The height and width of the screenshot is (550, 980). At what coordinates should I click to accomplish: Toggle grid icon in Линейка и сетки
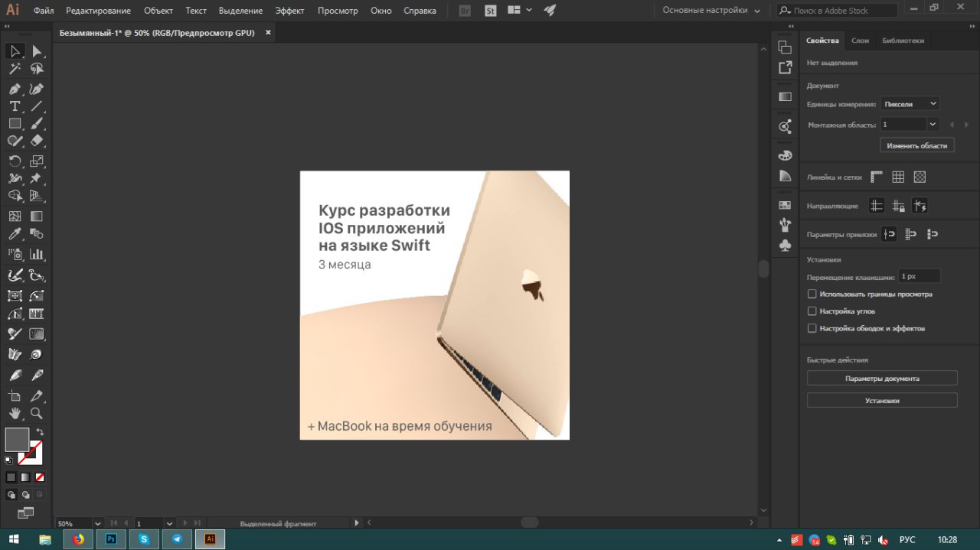click(898, 177)
